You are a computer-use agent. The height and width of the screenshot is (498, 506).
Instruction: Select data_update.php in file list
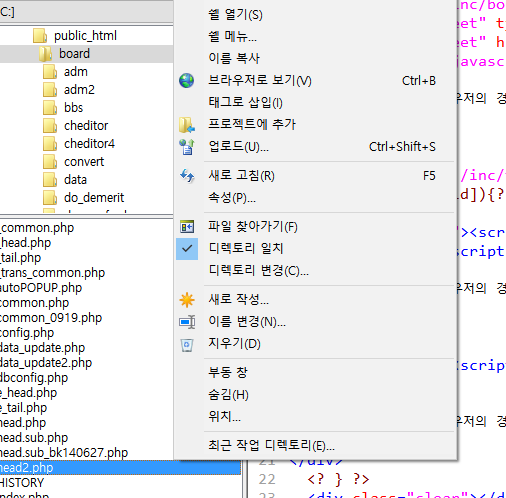pyautogui.click(x=42, y=348)
